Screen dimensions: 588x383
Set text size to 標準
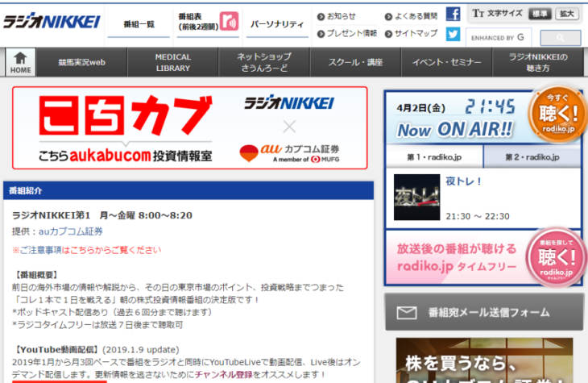coord(540,14)
